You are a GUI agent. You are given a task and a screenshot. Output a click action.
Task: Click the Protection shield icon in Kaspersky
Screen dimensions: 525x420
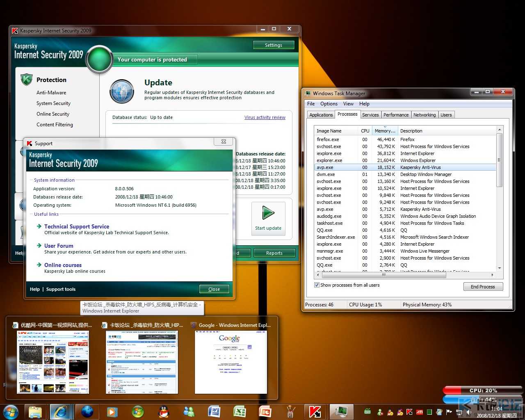(x=27, y=80)
